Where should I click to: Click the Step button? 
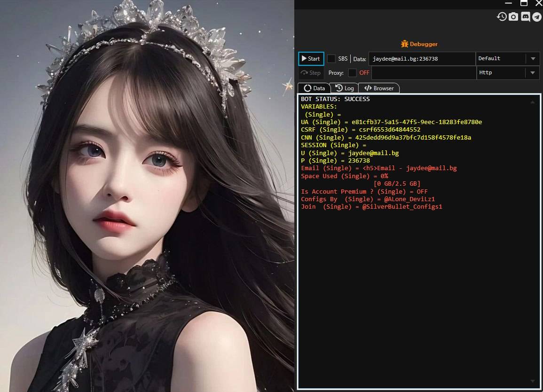tap(311, 73)
